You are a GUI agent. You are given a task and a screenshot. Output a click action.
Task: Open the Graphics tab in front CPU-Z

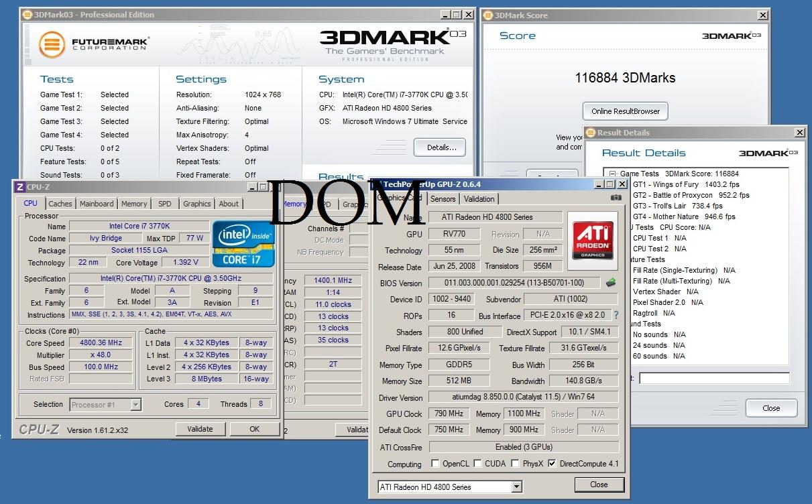pyautogui.click(x=197, y=204)
